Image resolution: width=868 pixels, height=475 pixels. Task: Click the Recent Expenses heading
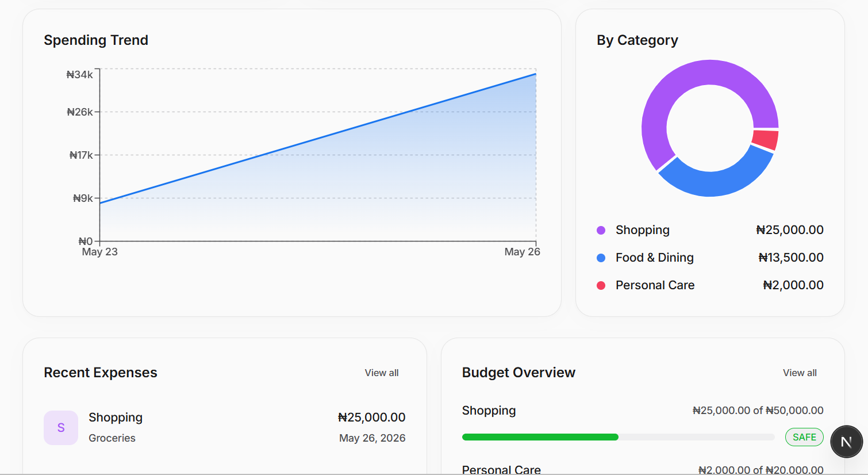click(x=101, y=373)
